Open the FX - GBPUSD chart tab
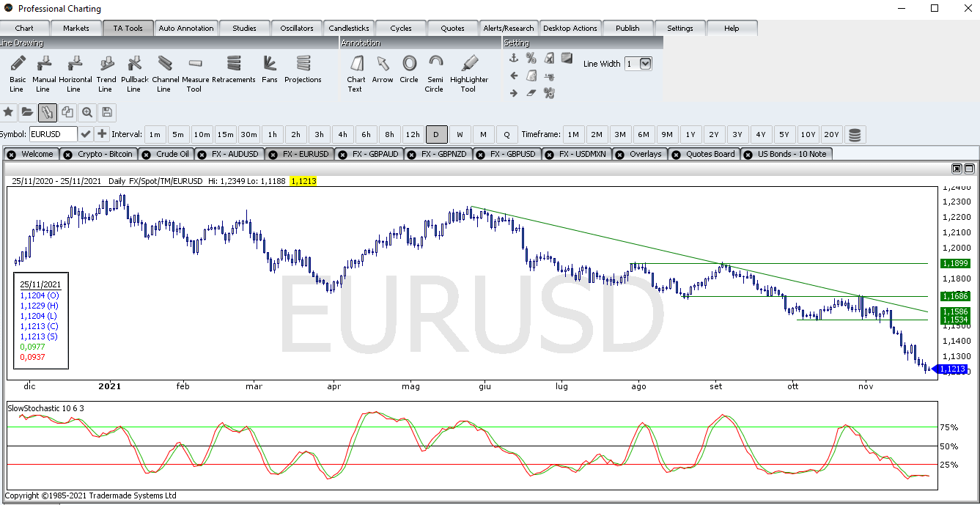This screenshot has width=980, height=505. [x=506, y=154]
